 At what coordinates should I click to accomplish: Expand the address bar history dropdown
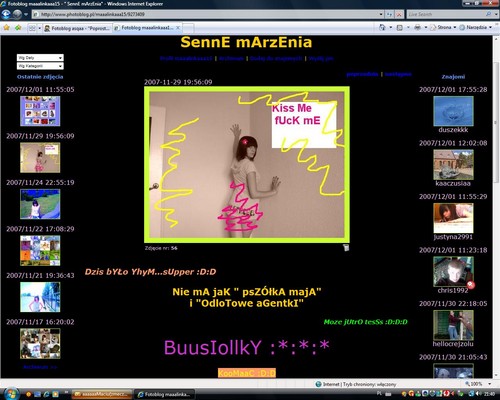coord(381,14)
